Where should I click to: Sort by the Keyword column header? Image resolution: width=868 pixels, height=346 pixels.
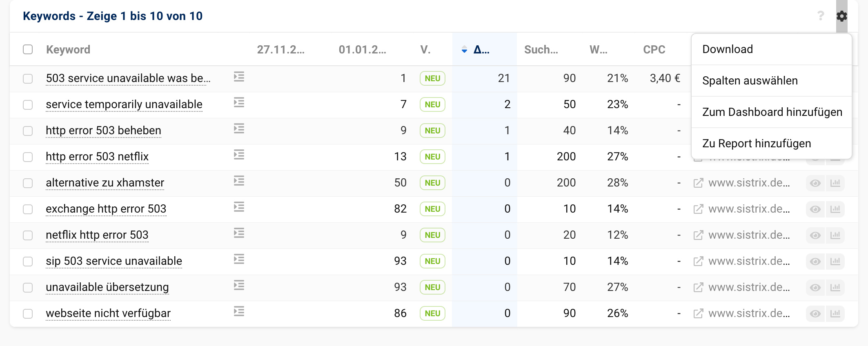tap(68, 50)
